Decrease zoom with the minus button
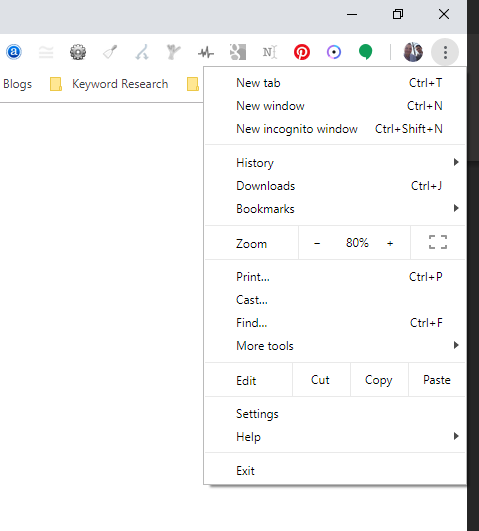 pos(317,243)
